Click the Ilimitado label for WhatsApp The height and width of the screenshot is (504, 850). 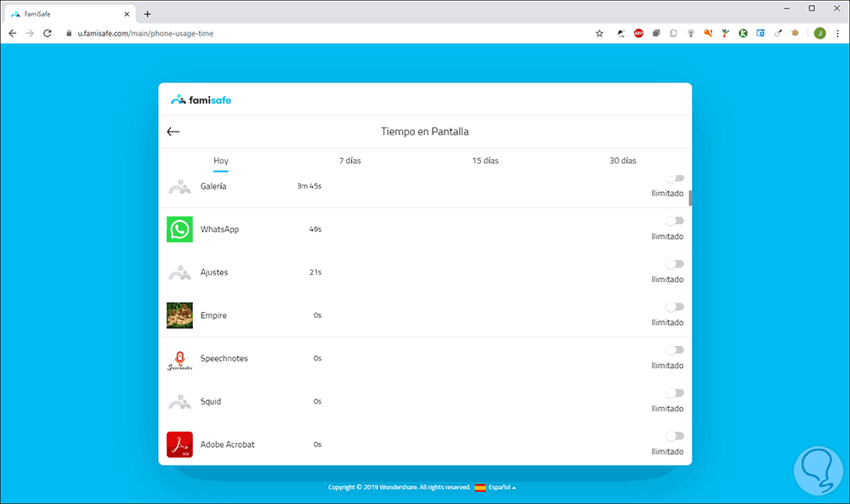[x=667, y=236]
